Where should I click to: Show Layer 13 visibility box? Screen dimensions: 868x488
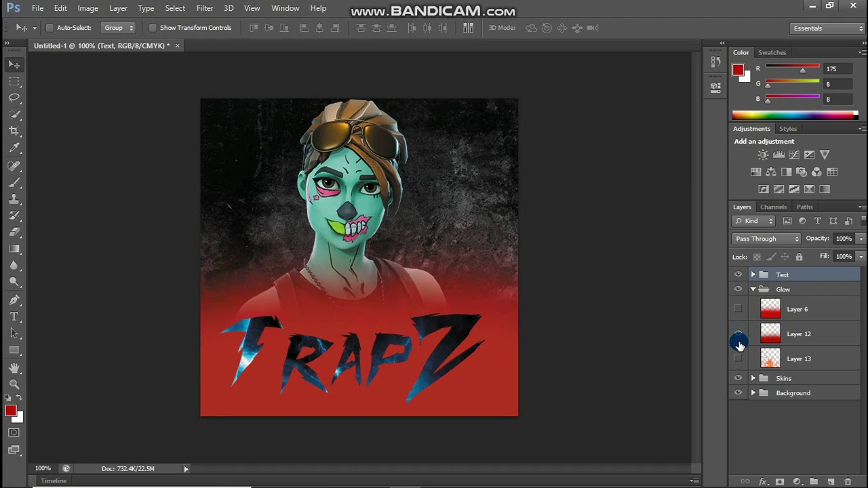point(738,359)
